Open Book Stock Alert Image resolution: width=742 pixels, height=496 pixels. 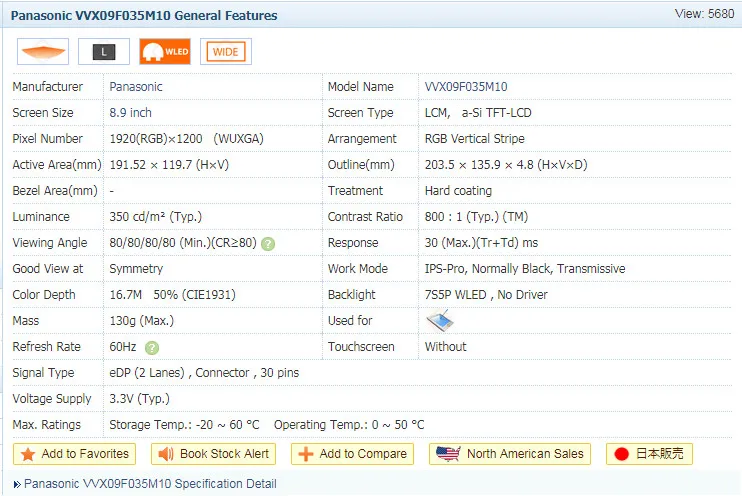click(x=213, y=454)
